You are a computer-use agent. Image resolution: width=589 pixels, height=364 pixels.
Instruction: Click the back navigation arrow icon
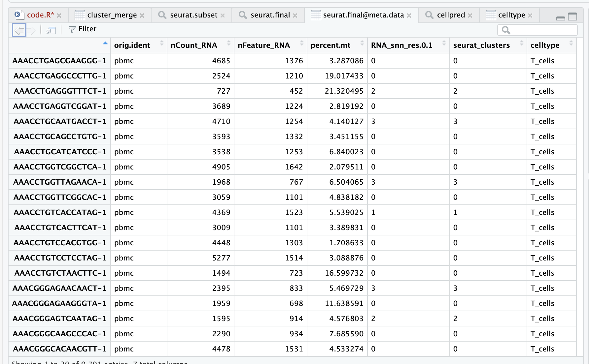click(x=19, y=30)
